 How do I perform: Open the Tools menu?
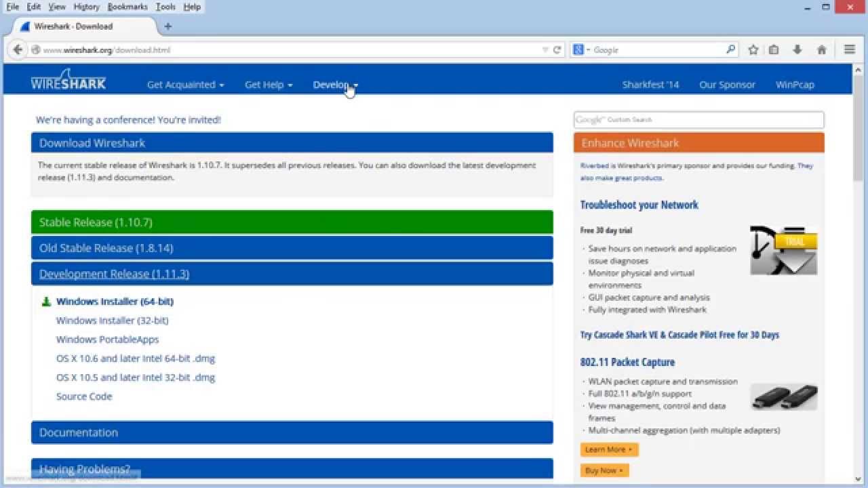pos(165,7)
